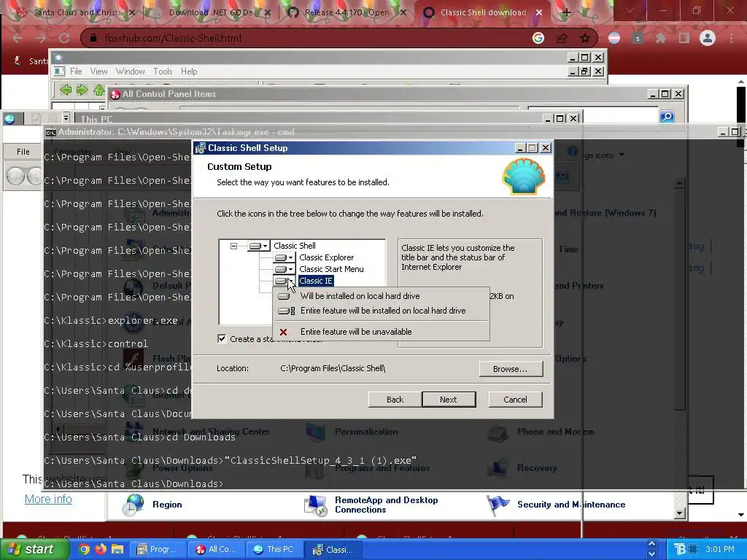The width and height of the screenshot is (747, 560).
Task: Click the cmd window title bar icon
Action: tap(50, 133)
